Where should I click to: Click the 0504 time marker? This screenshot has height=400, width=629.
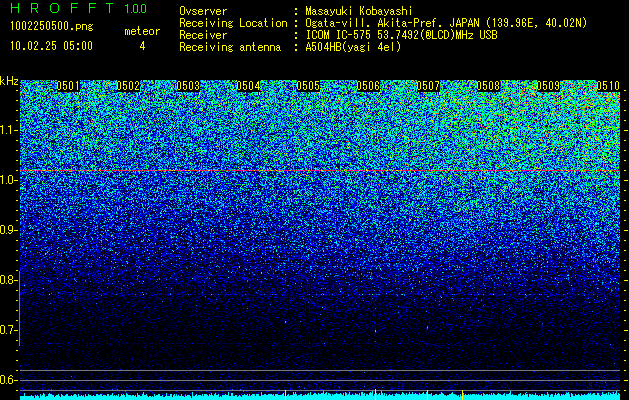click(248, 86)
